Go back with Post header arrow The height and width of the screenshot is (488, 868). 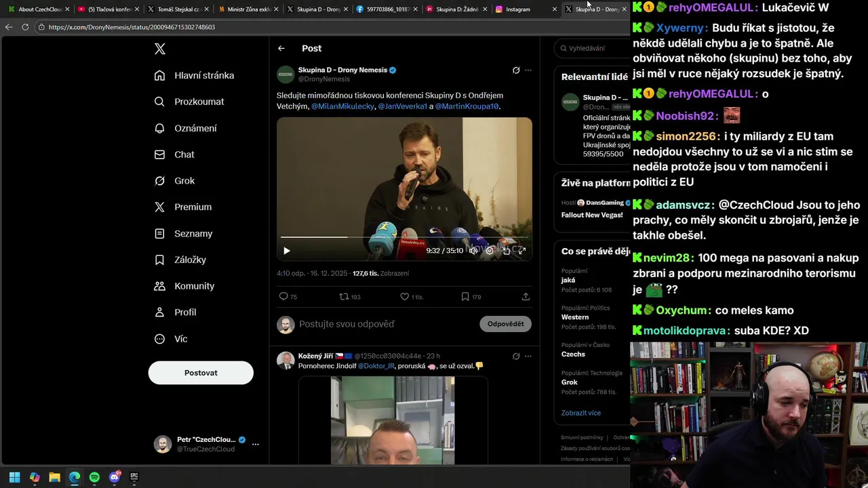tap(281, 48)
